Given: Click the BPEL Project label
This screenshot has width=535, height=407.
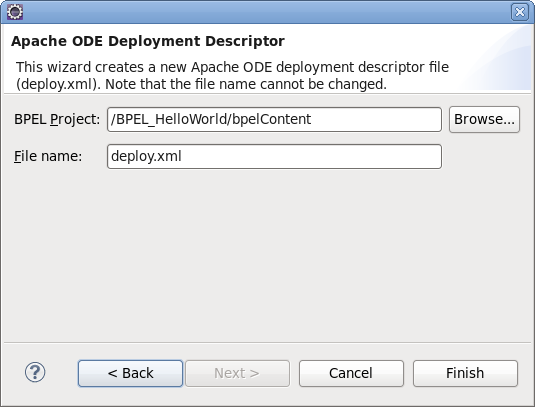Looking at the screenshot, I should (x=57, y=120).
